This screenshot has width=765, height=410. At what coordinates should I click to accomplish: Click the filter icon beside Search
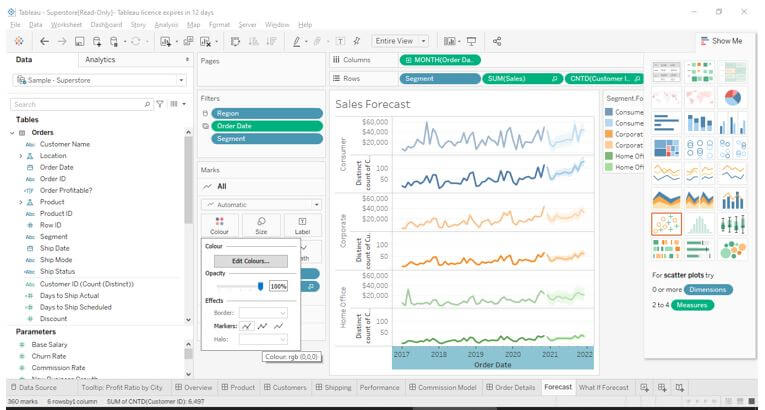tap(160, 104)
